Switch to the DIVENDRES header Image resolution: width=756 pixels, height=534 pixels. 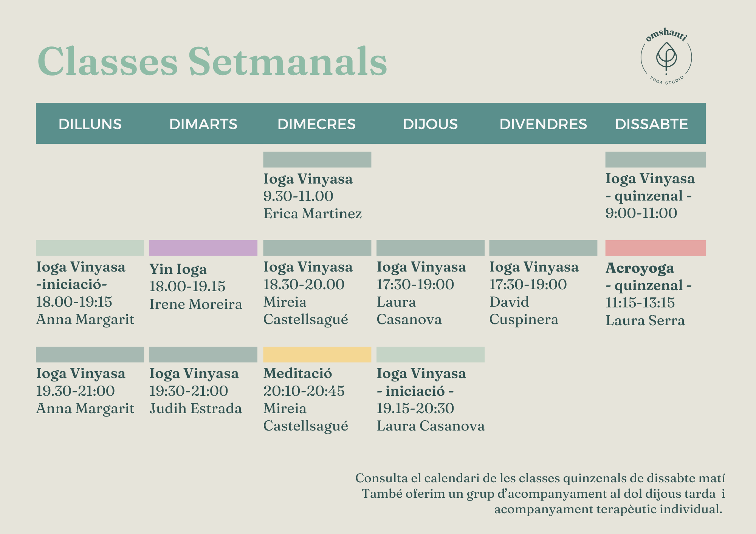[x=543, y=124]
